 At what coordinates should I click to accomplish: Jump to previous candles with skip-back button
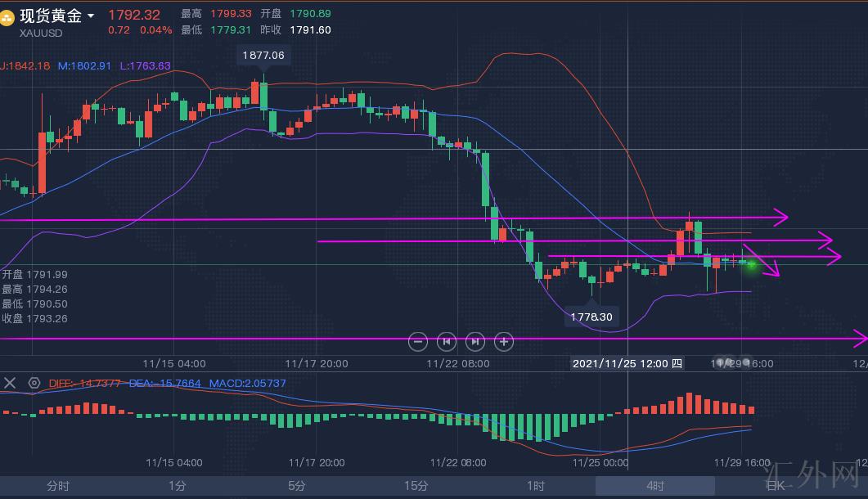pos(447,341)
